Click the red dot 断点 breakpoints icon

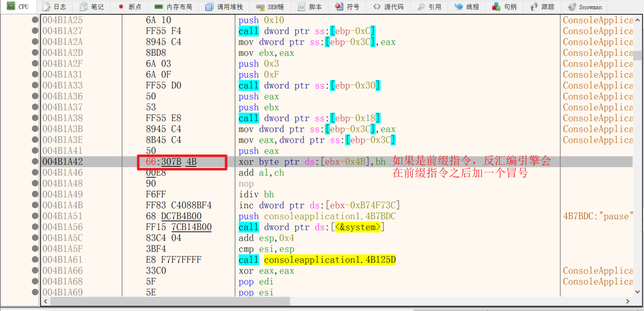point(121,7)
